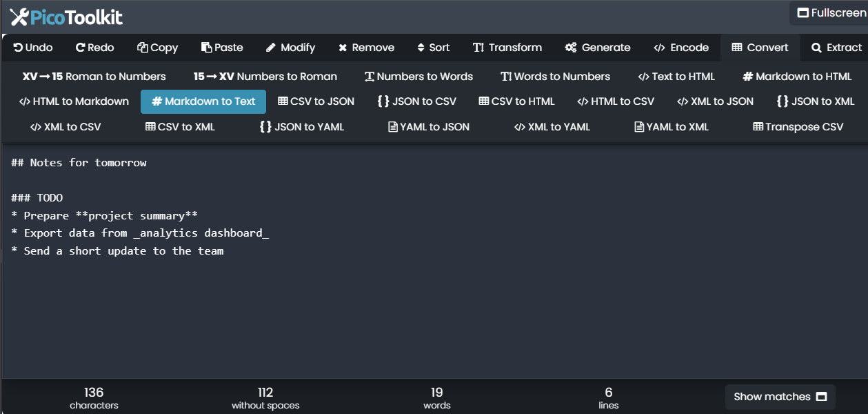Click inside the text editor area

434,310
